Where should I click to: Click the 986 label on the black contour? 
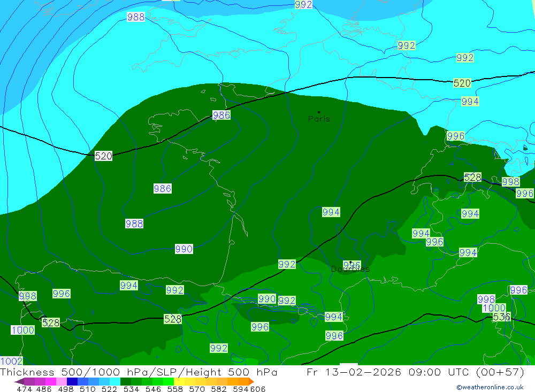tap(221, 115)
